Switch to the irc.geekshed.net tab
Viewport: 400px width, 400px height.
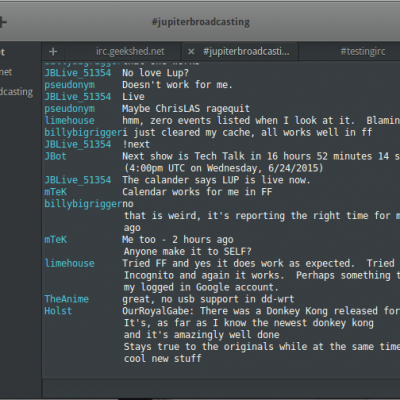(130, 52)
